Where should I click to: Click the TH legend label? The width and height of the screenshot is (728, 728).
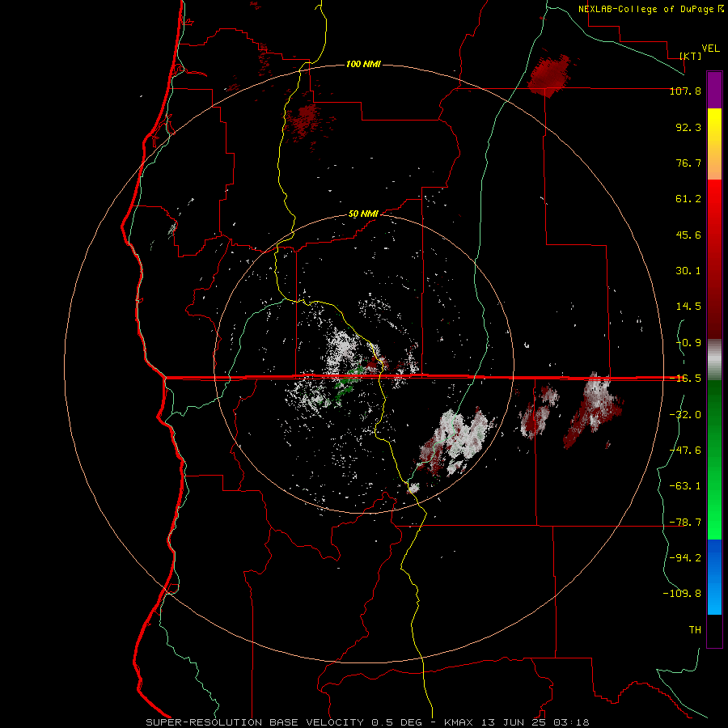click(x=695, y=629)
